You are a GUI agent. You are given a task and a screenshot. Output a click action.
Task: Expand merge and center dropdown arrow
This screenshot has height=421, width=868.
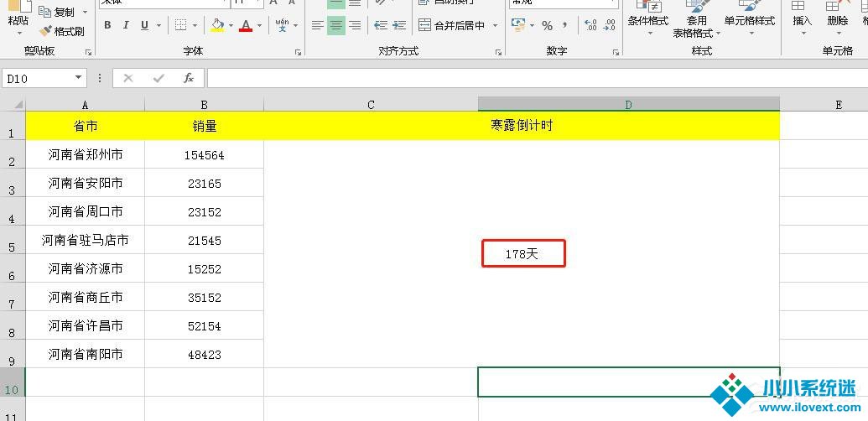[x=495, y=25]
